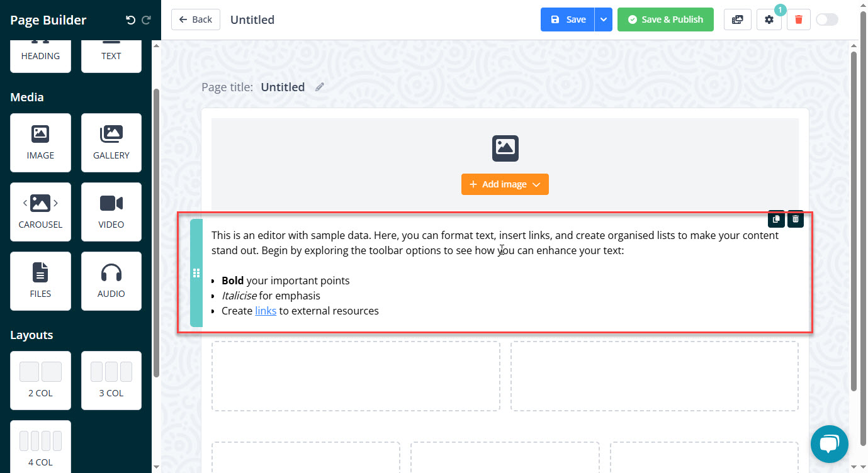Toggle the switch in the top right
The width and height of the screenshot is (868, 473).
pos(826,19)
